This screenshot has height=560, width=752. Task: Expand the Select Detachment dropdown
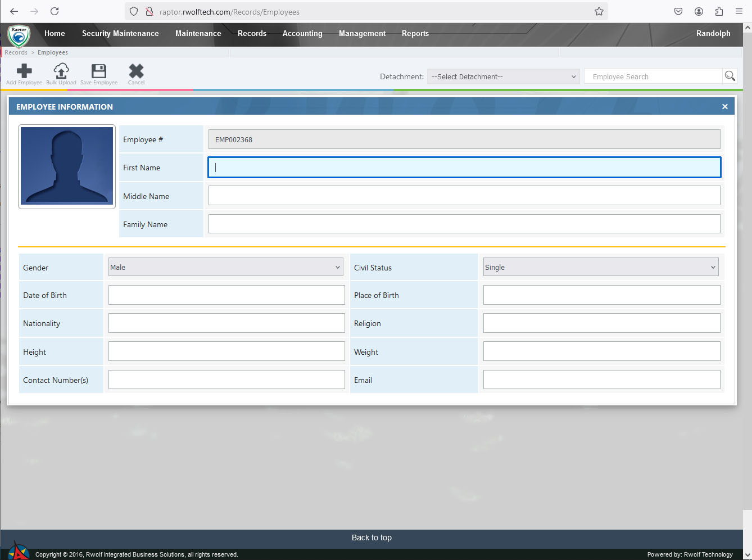tap(504, 77)
